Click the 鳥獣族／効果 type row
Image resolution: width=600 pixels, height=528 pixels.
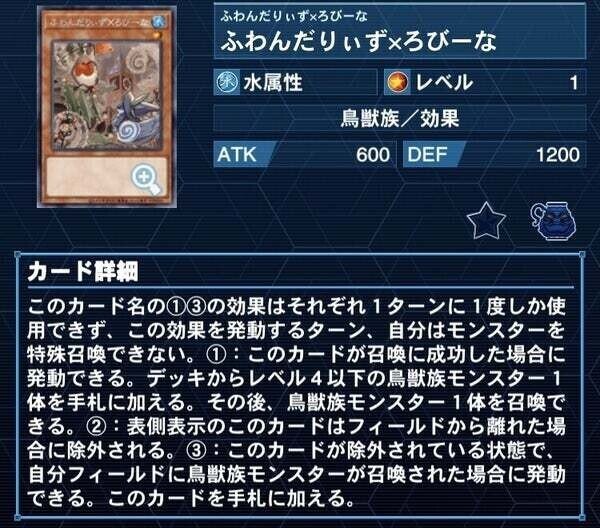coord(399,118)
